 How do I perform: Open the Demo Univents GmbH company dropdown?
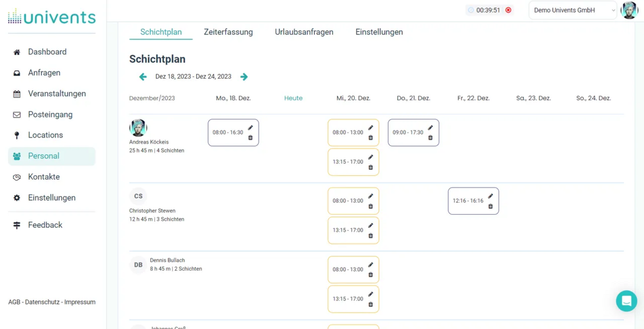(x=573, y=10)
